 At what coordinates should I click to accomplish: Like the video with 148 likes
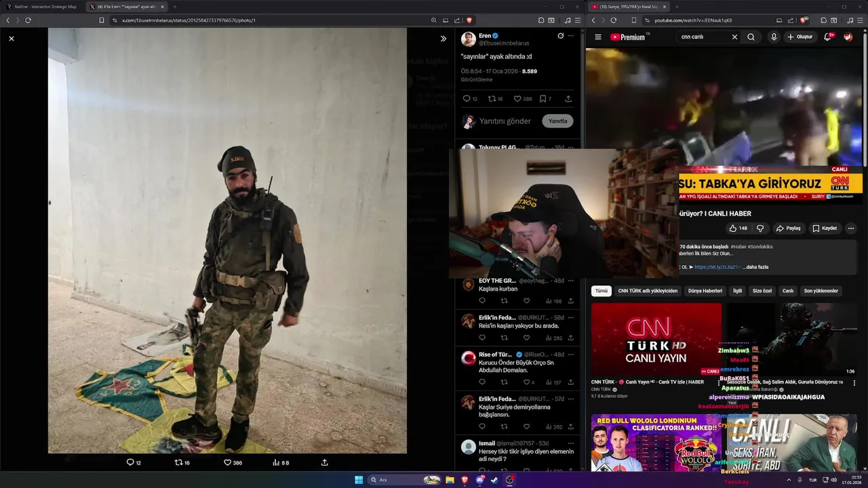(x=738, y=228)
